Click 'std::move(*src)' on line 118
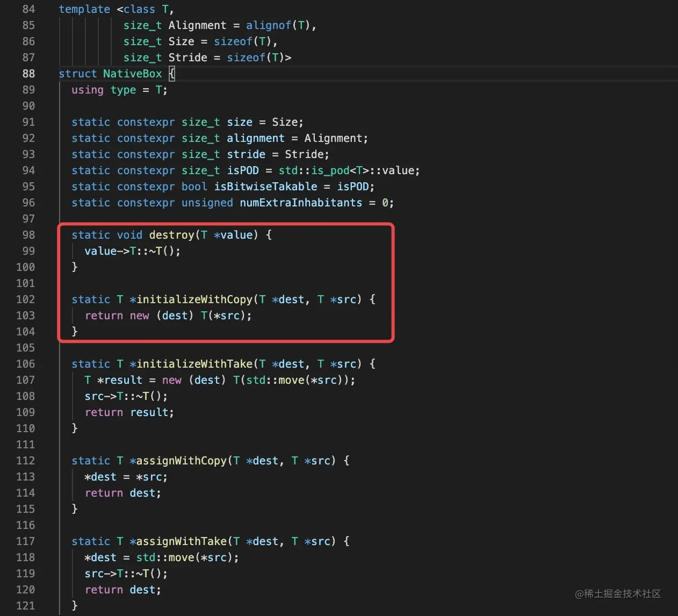Screen dimensions: 678x616 (184, 557)
